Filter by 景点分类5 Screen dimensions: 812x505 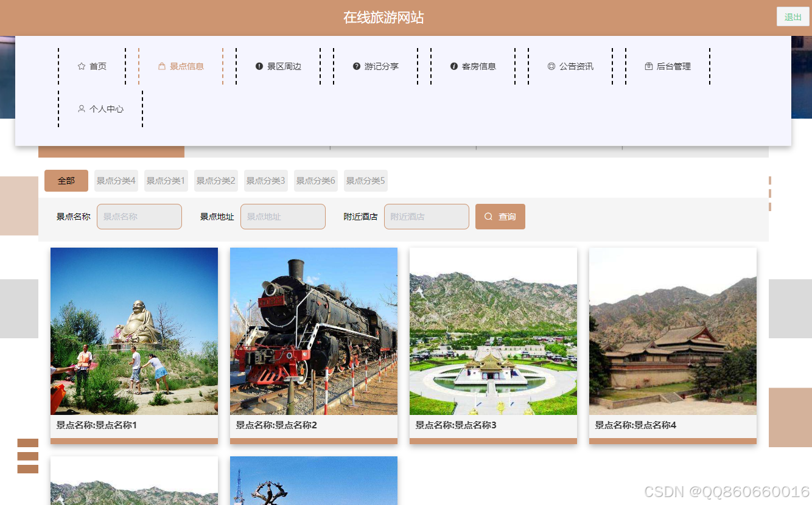click(366, 181)
